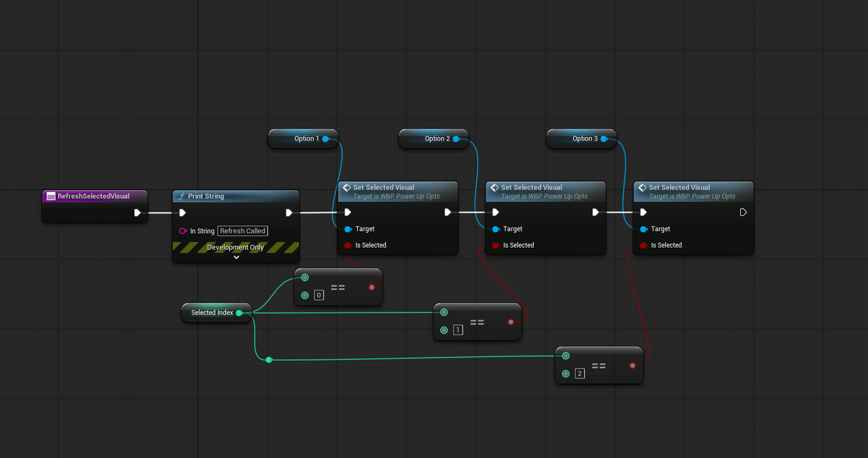Click the second input pin of the == 1 node
The width and height of the screenshot is (868, 458).
444,330
